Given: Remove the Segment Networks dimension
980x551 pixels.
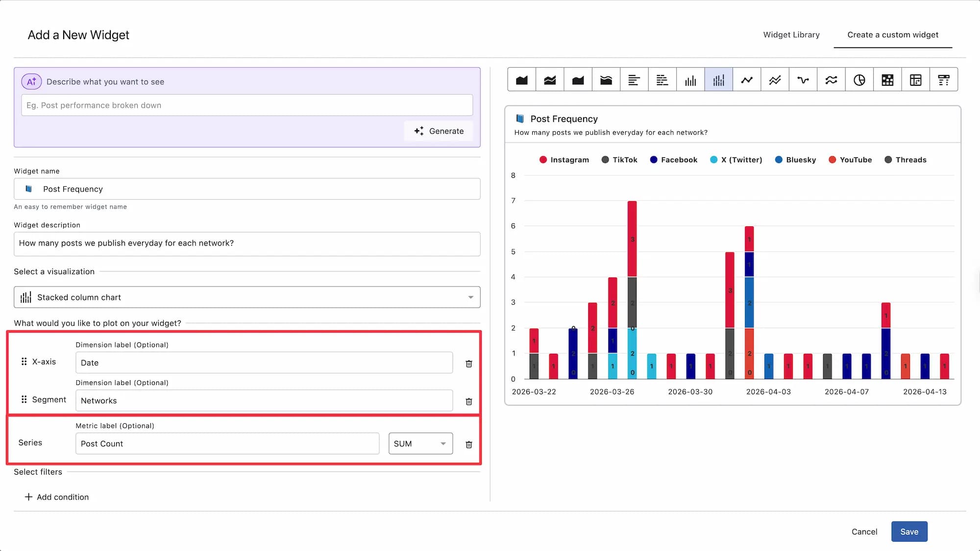Looking at the screenshot, I should [x=468, y=401].
